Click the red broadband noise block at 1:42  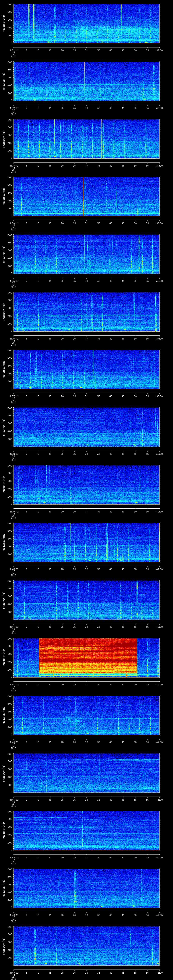pos(88,656)
